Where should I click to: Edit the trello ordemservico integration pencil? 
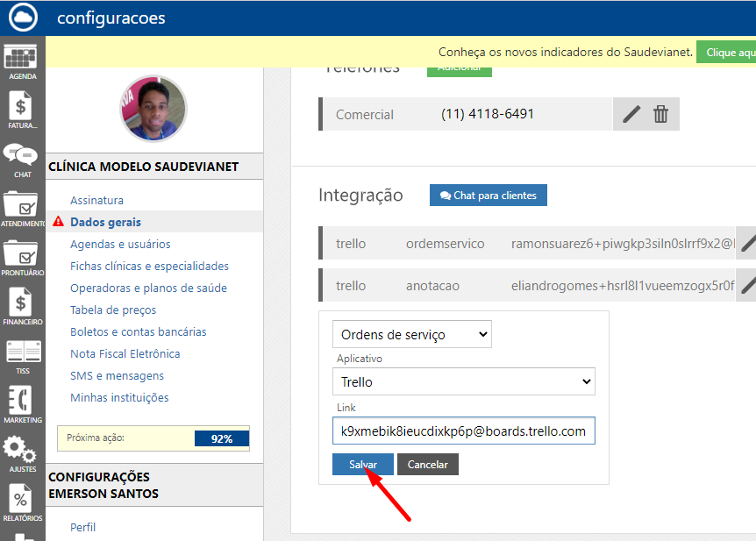748,244
